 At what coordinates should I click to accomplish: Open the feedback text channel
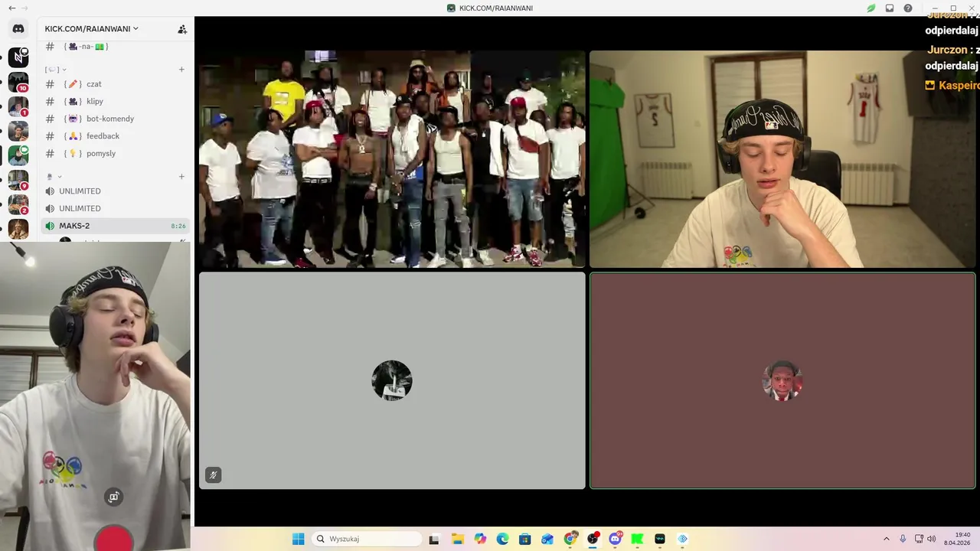[x=115, y=136]
